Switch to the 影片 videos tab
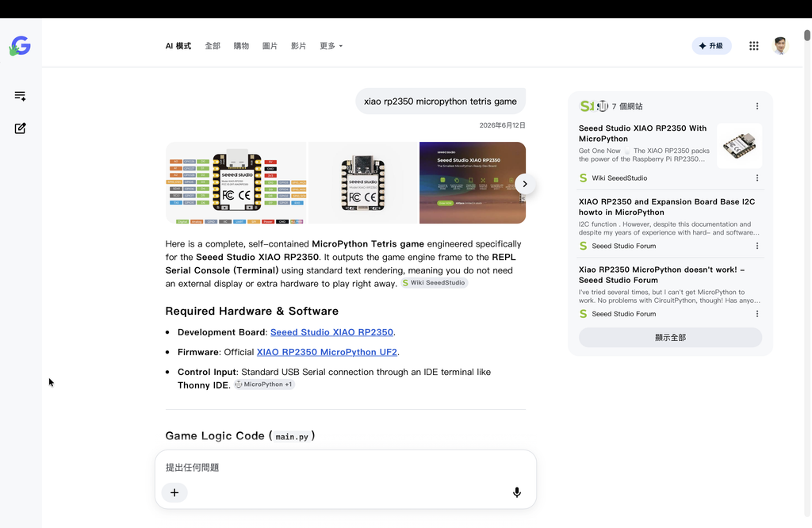This screenshot has width=812, height=528. (298, 46)
